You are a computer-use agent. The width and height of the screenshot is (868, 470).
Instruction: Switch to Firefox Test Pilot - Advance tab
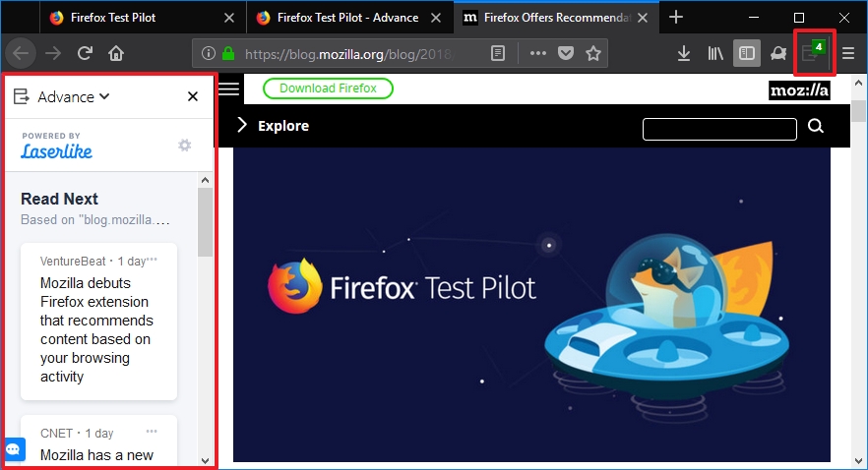click(x=348, y=18)
